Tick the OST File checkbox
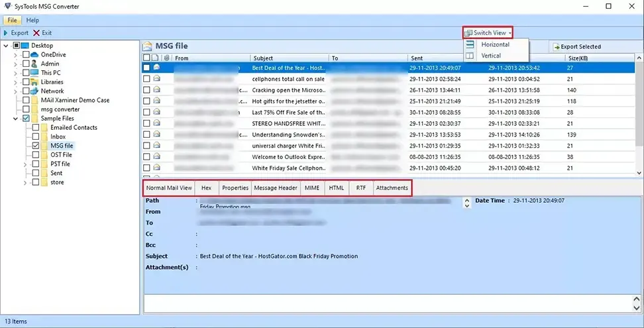 tap(36, 155)
